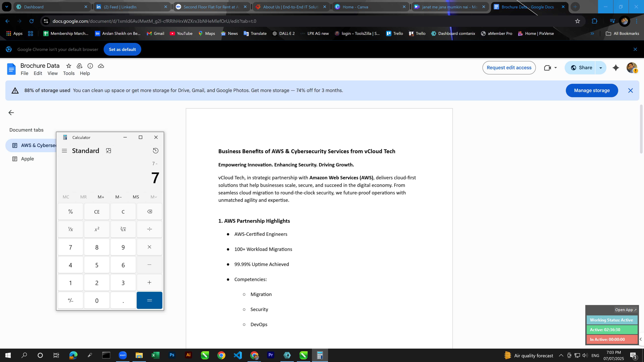Viewport: 644px width, 362px height.
Task: Expand video call options dropdown arrow
Action: tap(555, 68)
